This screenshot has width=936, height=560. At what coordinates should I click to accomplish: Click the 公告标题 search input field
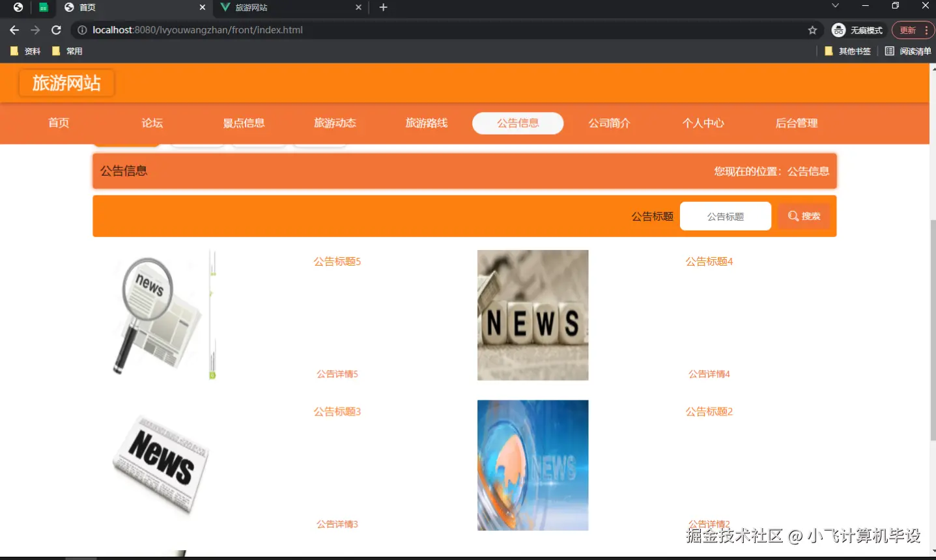726,216
